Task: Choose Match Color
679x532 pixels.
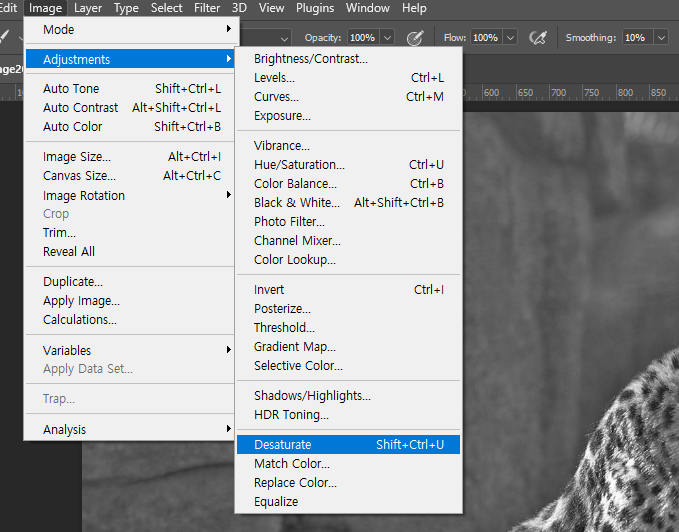Action: tap(348, 464)
